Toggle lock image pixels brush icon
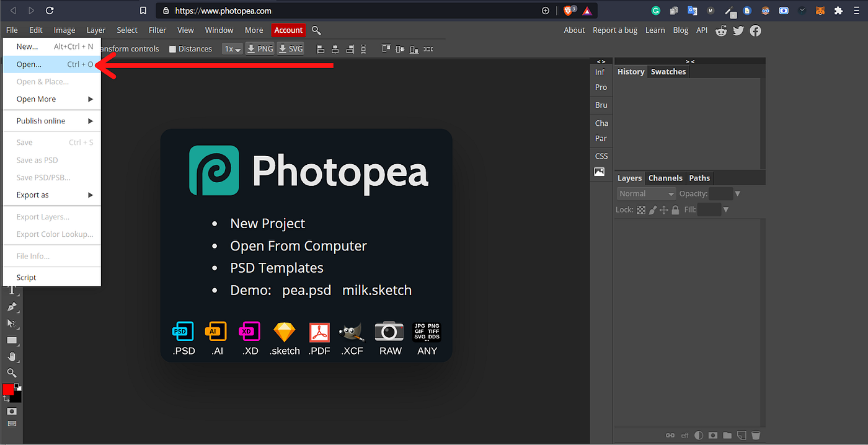Screen dimensions: 868x445 [652, 210]
